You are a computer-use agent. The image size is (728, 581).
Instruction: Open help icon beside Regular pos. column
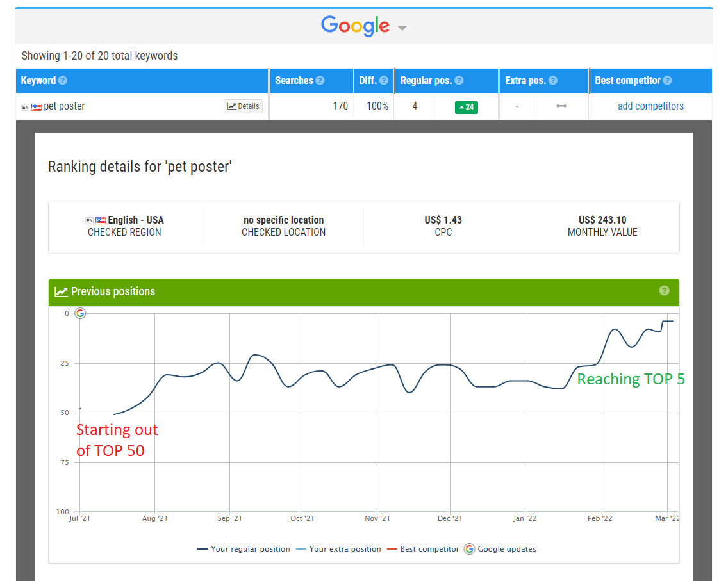click(x=459, y=80)
